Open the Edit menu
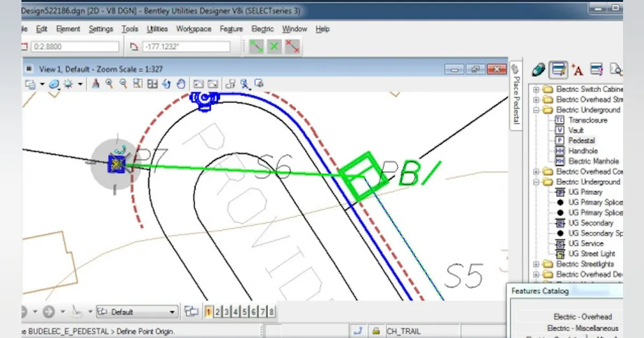Viewport: 644px width, 338px height. pyautogui.click(x=41, y=29)
